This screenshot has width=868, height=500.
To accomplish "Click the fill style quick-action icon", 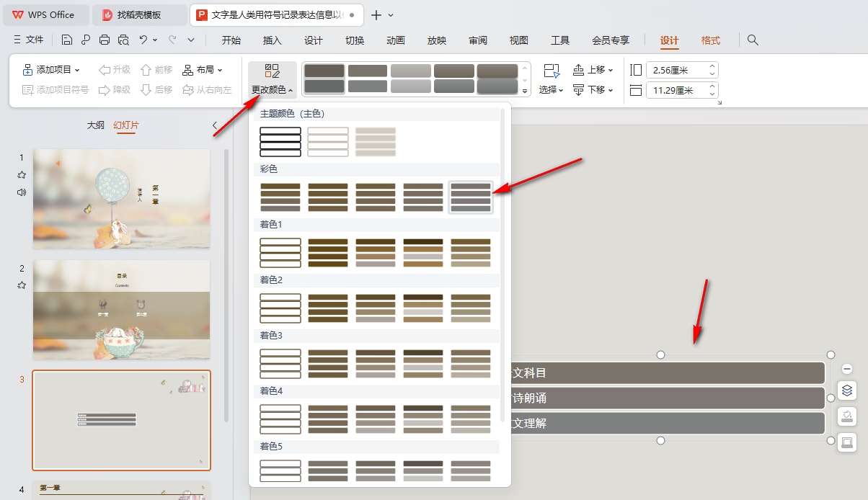I will click(x=847, y=416).
